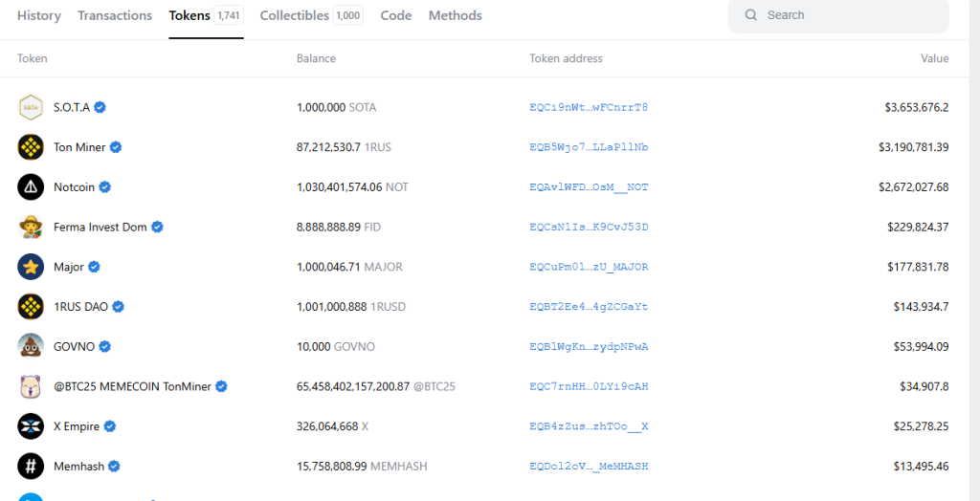Click verified badge next to Memhash

(x=115, y=466)
